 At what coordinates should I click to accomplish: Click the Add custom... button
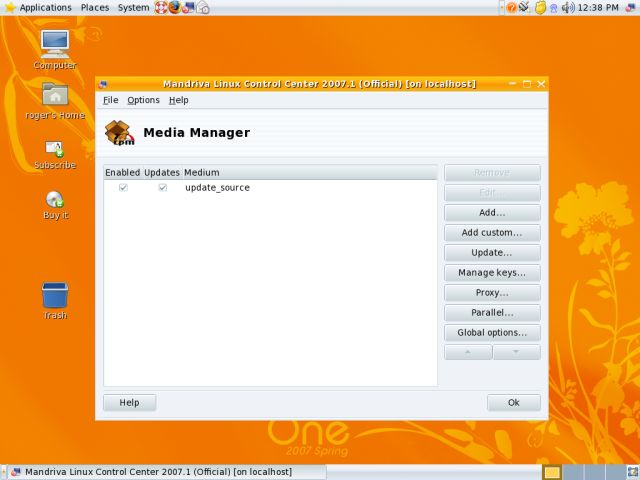pyautogui.click(x=492, y=233)
